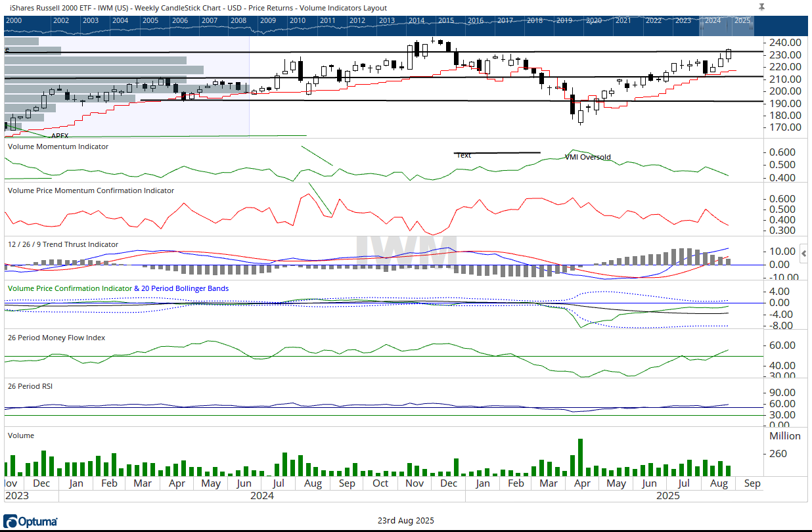This screenshot has height=532, width=812.
Task: Click the 12 / 26 / 9 Trend Thrust Indicator label
Action: [x=62, y=244]
